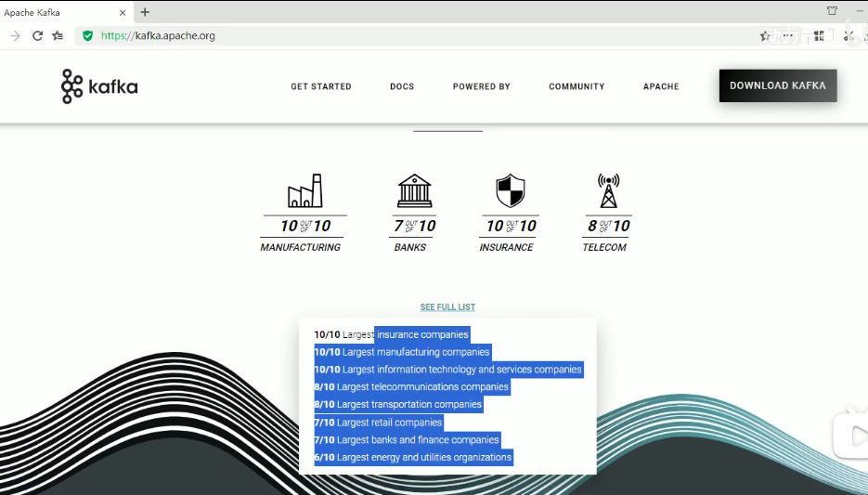Open the APACHE menu
This screenshot has height=495, width=868.
pos(661,86)
